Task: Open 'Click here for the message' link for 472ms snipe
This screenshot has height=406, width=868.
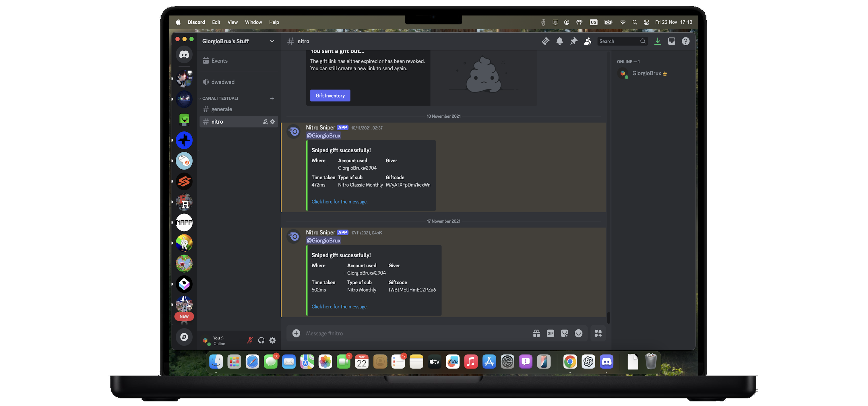Action: 339,201
